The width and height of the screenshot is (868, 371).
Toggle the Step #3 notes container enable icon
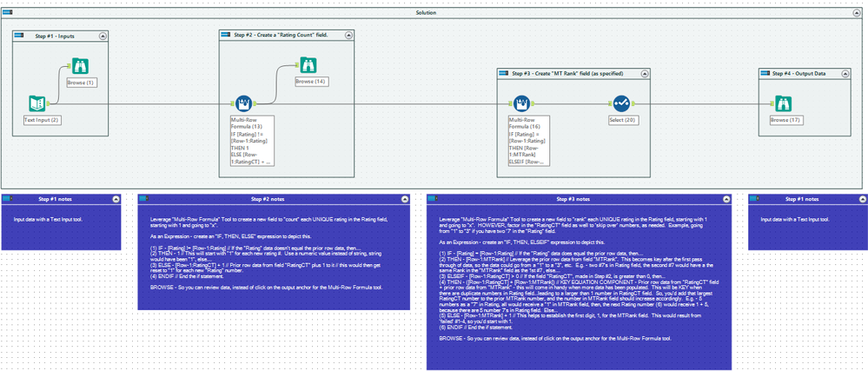(434, 198)
